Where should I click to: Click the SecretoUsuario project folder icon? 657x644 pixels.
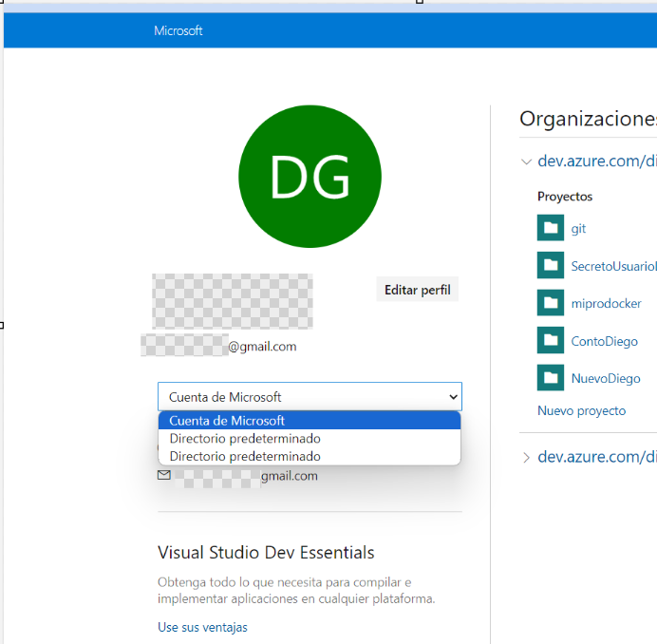pyautogui.click(x=551, y=265)
